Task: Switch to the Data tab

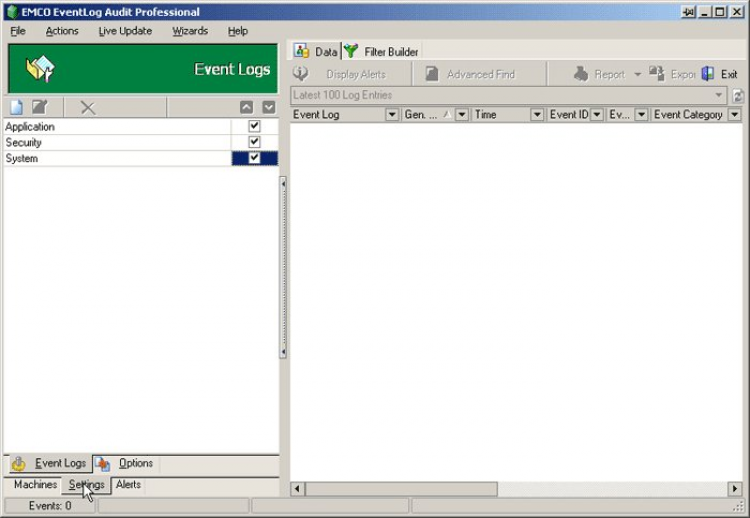Action: [x=315, y=51]
